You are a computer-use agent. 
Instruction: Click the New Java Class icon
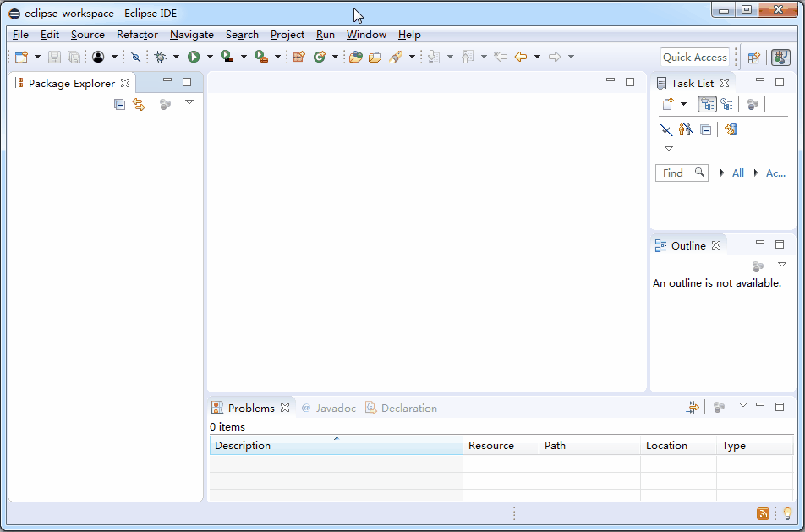(320, 57)
